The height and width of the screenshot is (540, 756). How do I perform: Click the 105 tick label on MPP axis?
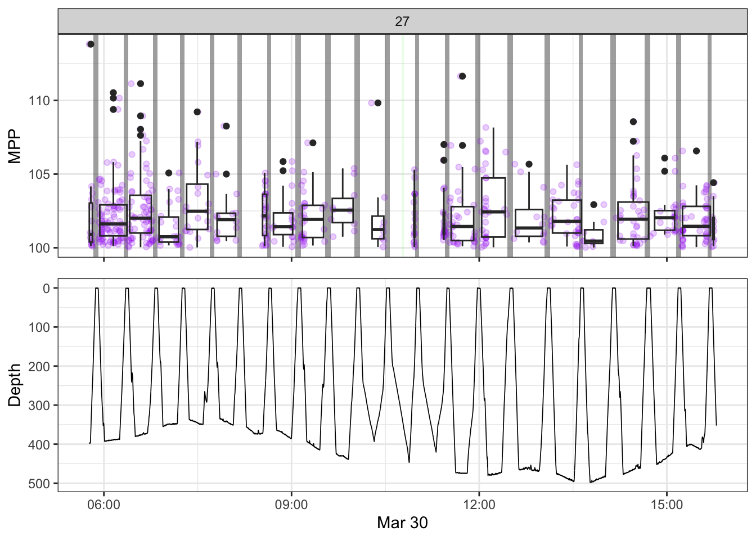pyautogui.click(x=39, y=174)
